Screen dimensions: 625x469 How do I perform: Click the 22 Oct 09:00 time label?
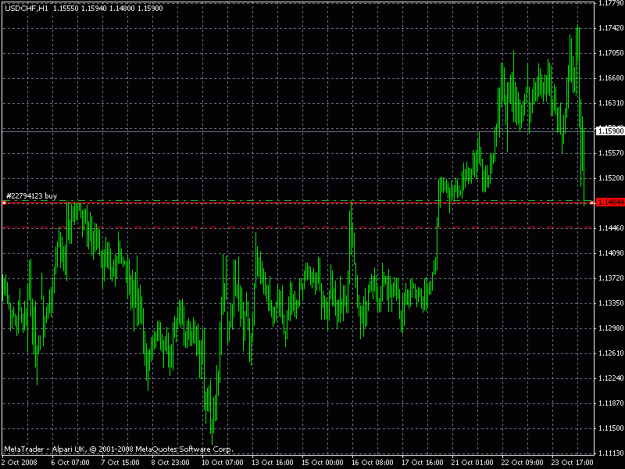tap(522, 463)
